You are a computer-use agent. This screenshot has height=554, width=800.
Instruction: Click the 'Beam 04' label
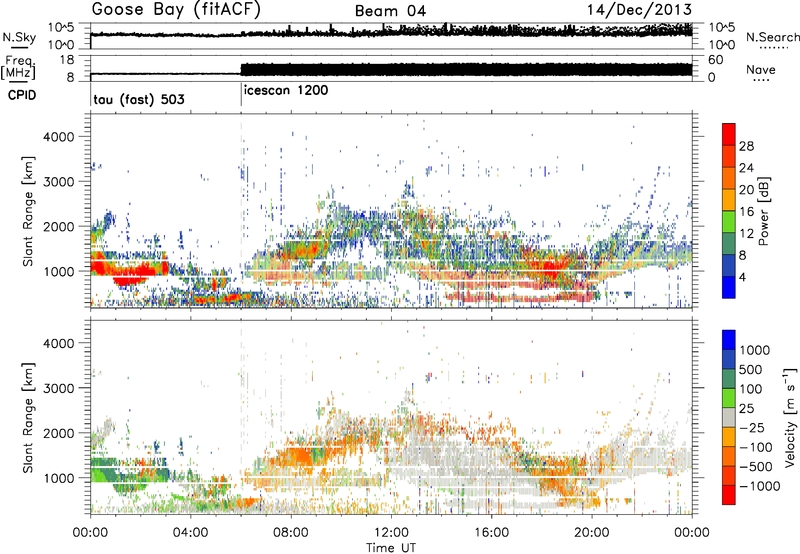[390, 11]
